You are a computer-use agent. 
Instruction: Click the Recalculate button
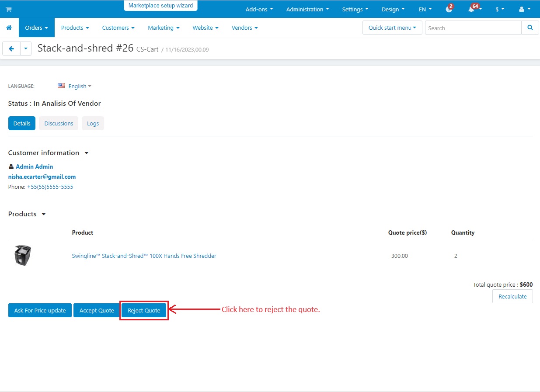tap(512, 296)
